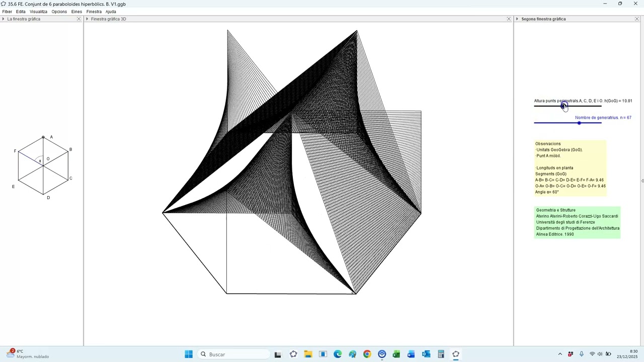The width and height of the screenshot is (644, 362).
Task: Open the Fitxer menu
Action: 7,12
